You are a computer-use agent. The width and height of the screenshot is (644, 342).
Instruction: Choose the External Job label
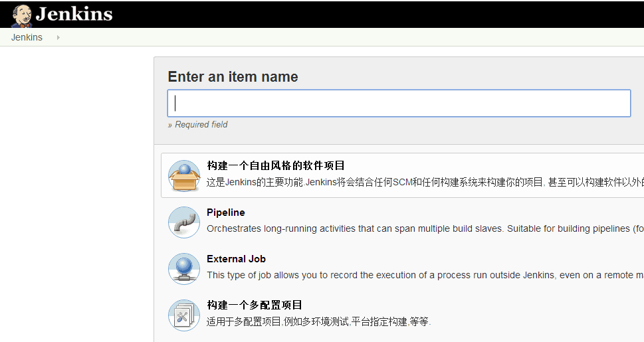pyautogui.click(x=236, y=259)
